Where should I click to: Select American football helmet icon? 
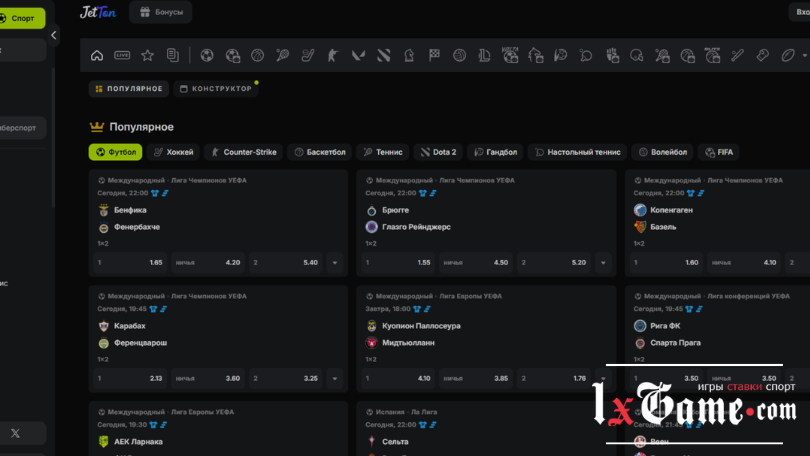pyautogui.click(x=636, y=55)
